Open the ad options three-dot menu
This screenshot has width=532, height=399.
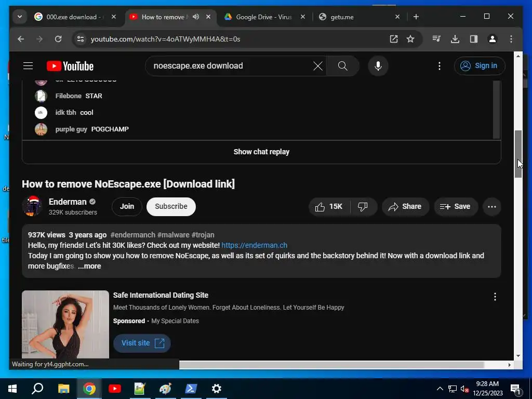coord(495,297)
